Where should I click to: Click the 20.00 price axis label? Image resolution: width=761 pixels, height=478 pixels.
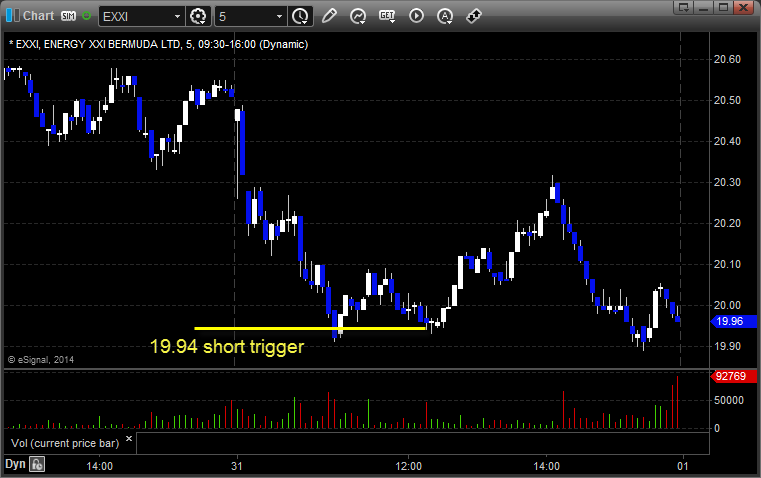(x=727, y=305)
